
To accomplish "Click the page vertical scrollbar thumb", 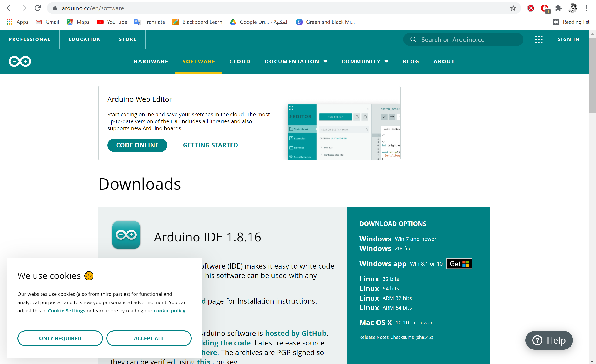I will [x=592, y=75].
